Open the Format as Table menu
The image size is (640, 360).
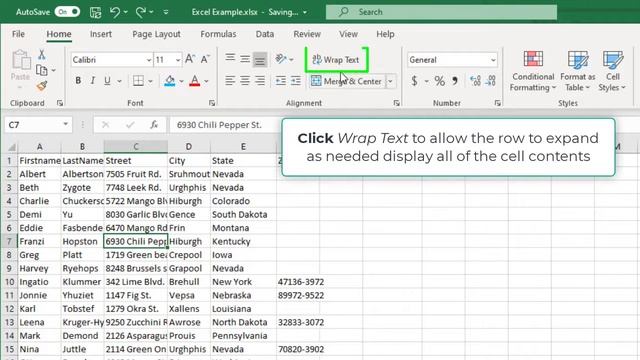point(578,71)
